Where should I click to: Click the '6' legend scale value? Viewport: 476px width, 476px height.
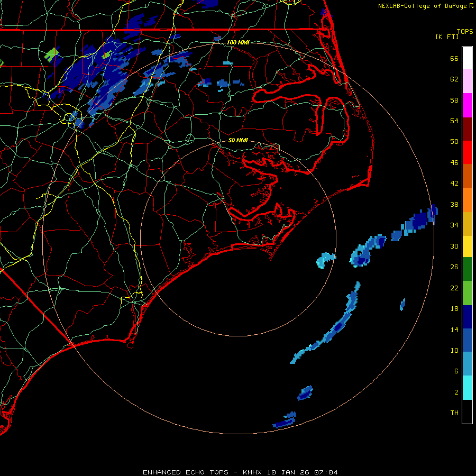tap(456, 371)
